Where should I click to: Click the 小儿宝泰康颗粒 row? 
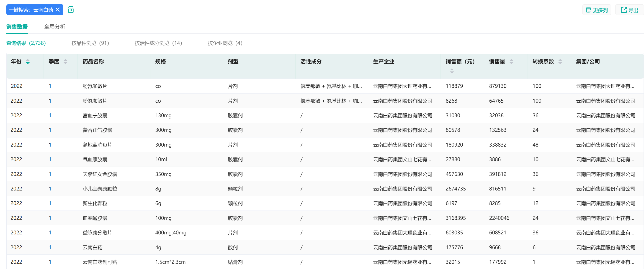click(100, 189)
